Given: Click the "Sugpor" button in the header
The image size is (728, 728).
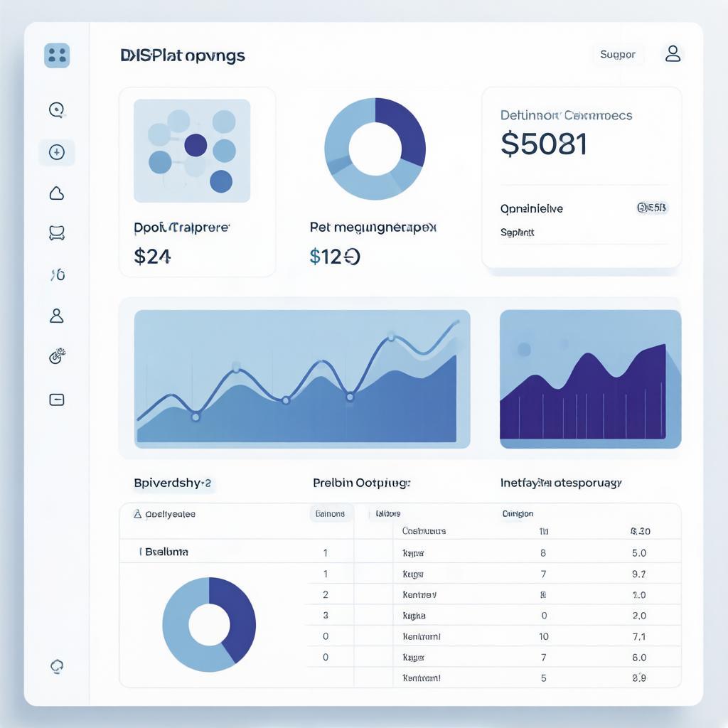Looking at the screenshot, I should click(618, 54).
